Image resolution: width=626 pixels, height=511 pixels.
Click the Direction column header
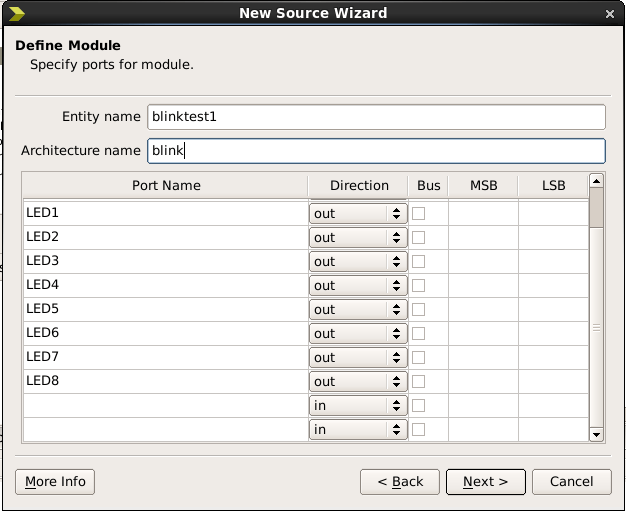point(358,186)
